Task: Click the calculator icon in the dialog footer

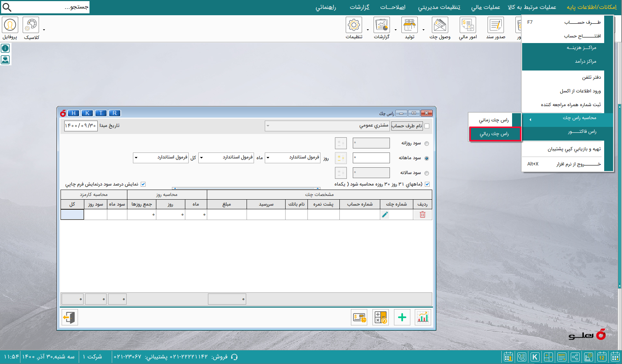Action: [x=380, y=317]
